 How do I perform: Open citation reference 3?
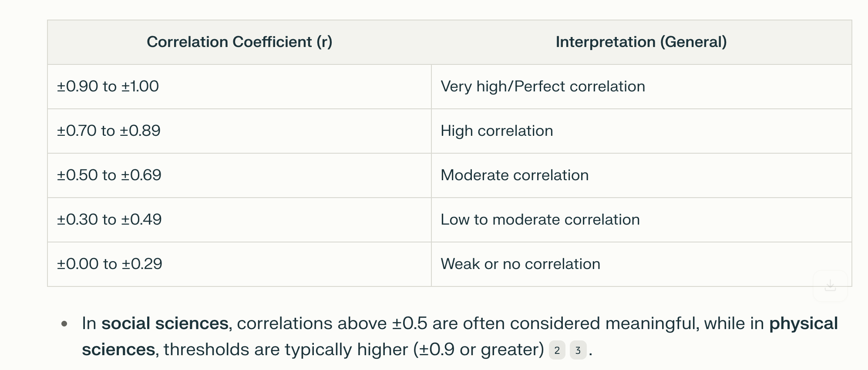point(578,350)
